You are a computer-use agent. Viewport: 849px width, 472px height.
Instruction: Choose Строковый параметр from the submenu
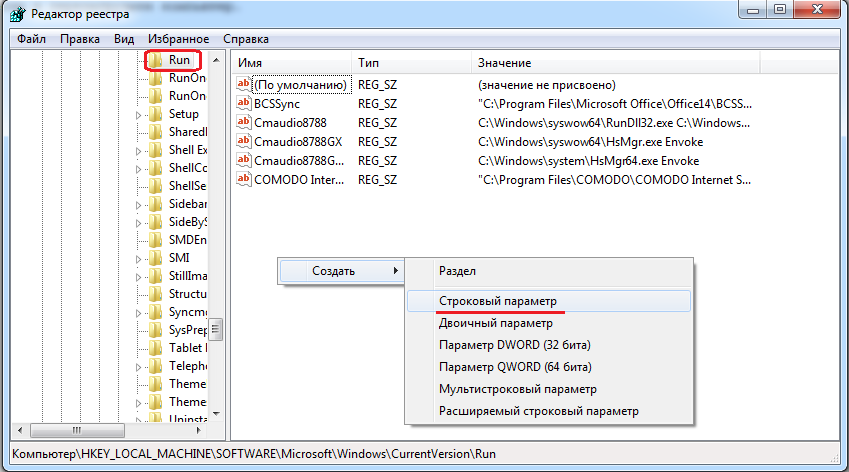497,300
